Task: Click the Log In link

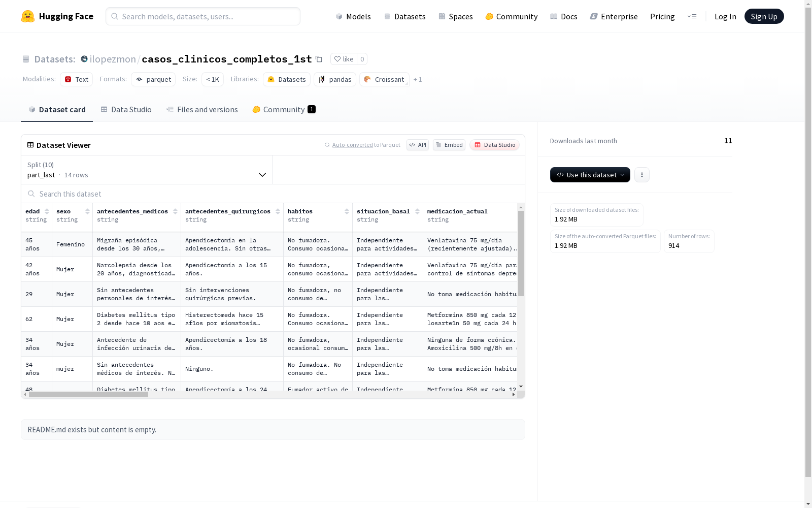Action: (725, 16)
